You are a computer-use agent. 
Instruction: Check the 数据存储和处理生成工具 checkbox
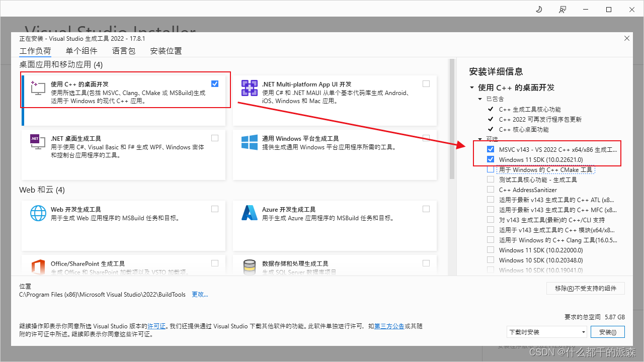(x=426, y=263)
